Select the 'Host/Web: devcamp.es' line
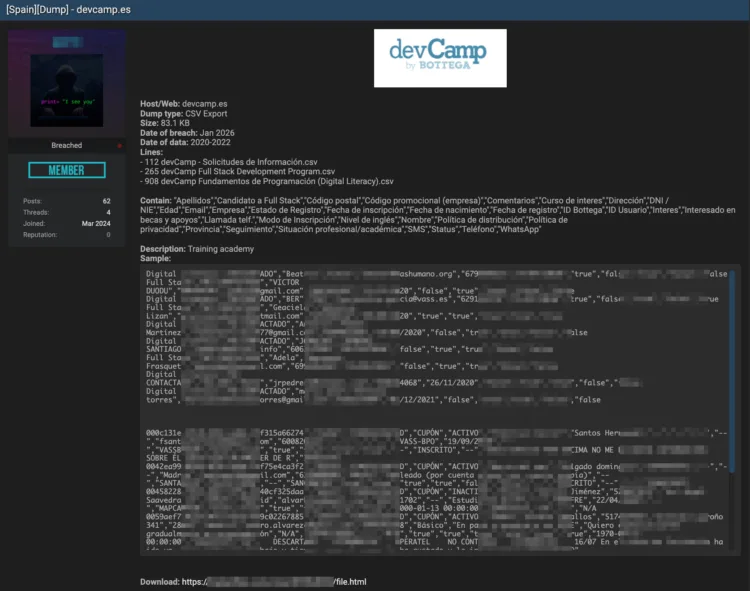 [184, 104]
